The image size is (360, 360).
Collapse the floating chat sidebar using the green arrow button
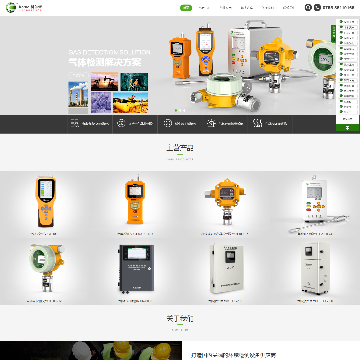(x=347, y=128)
